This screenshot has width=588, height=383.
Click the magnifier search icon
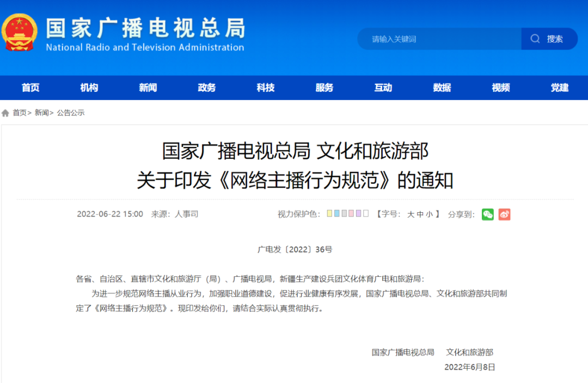[x=535, y=39]
